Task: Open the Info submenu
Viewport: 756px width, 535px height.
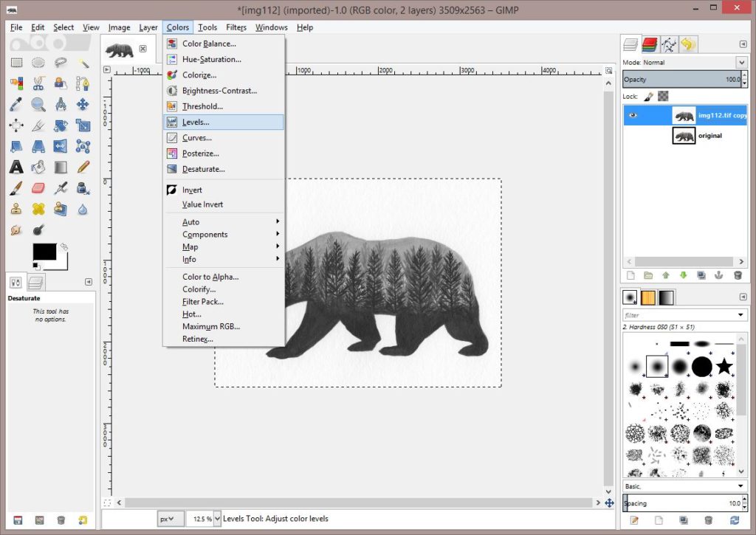Action: (x=224, y=259)
